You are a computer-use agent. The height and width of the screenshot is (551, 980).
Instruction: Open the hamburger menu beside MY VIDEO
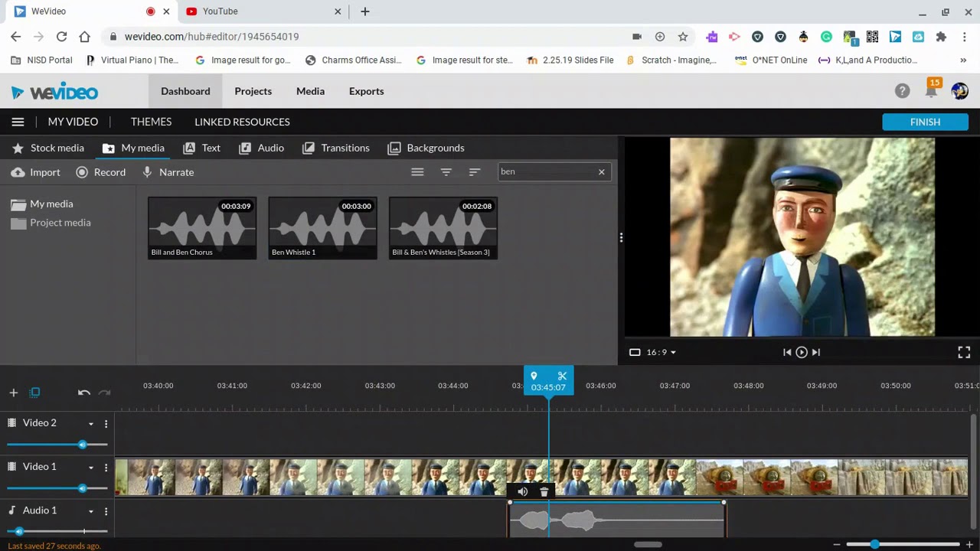tap(18, 122)
